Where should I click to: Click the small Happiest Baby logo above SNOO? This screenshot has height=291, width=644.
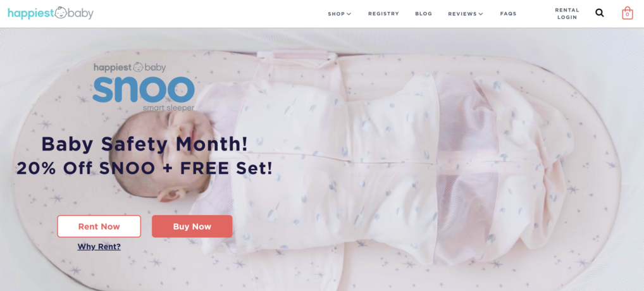[130, 67]
